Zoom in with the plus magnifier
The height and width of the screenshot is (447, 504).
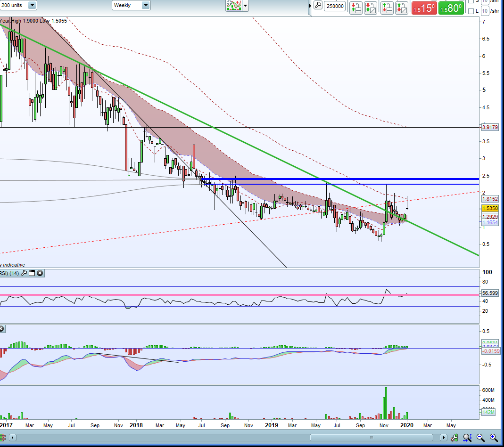[494, 438]
